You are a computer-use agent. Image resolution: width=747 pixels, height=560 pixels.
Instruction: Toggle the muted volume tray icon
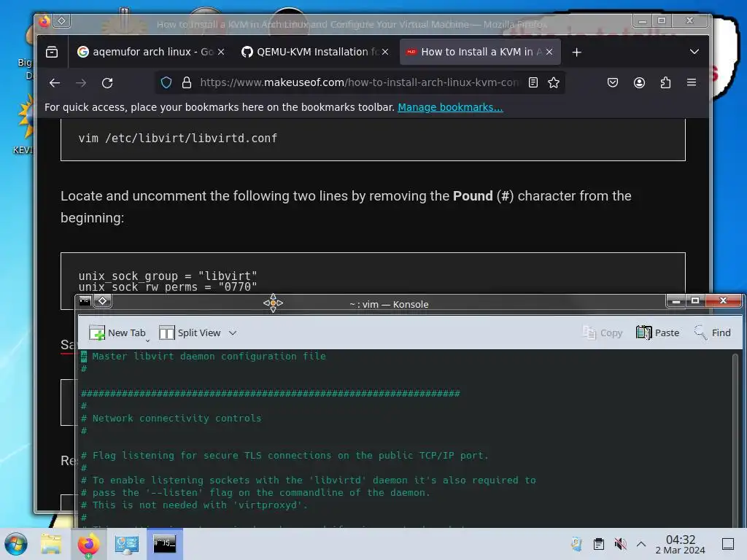tap(620, 544)
